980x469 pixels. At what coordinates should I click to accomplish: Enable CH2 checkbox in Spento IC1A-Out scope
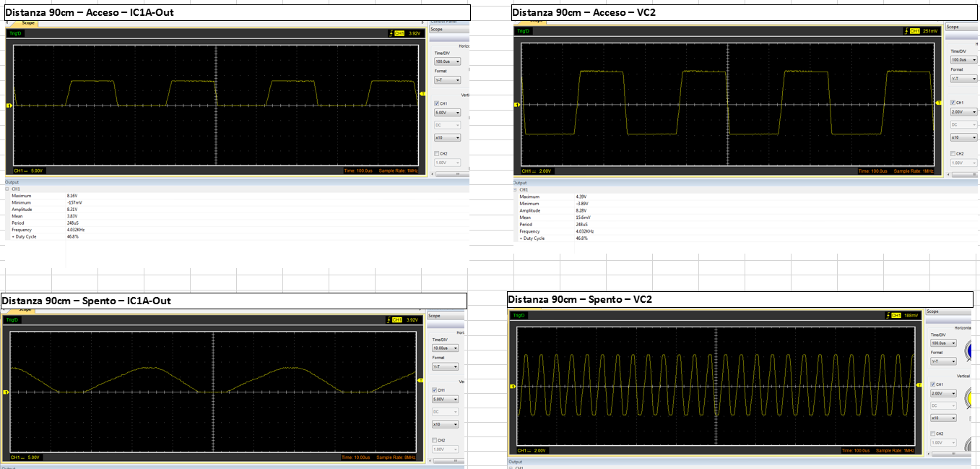[x=435, y=439]
